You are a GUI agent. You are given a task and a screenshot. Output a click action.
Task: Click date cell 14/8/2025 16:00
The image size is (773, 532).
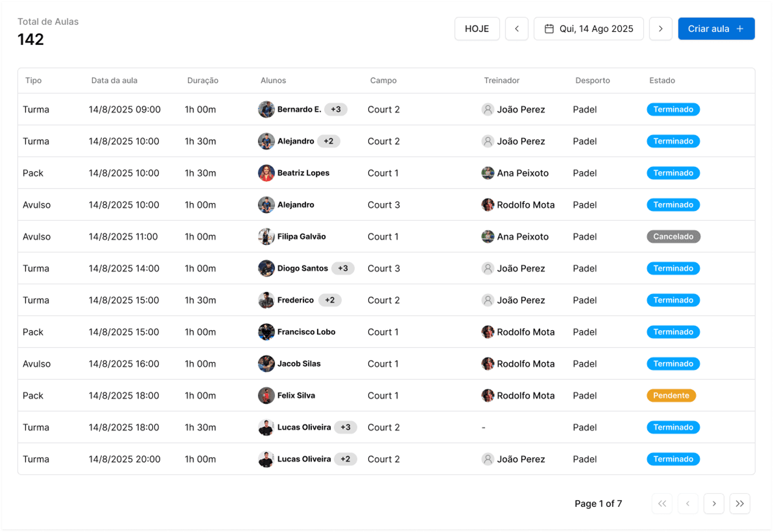click(124, 364)
